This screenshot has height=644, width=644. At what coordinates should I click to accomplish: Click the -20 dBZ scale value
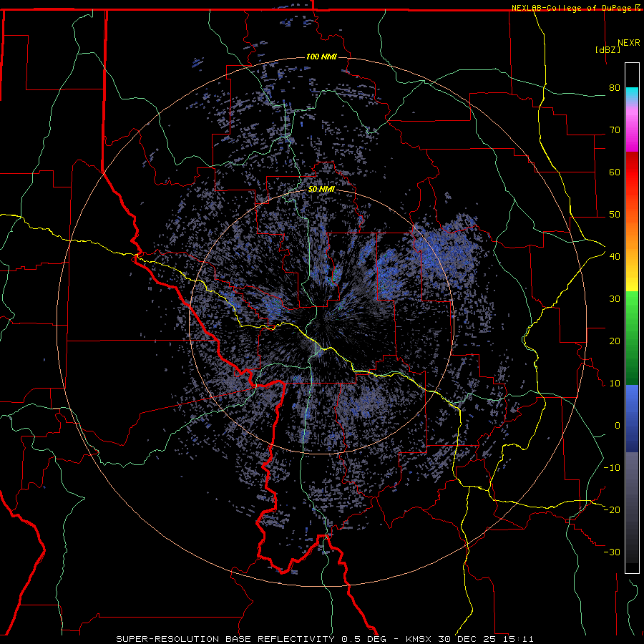pos(612,509)
